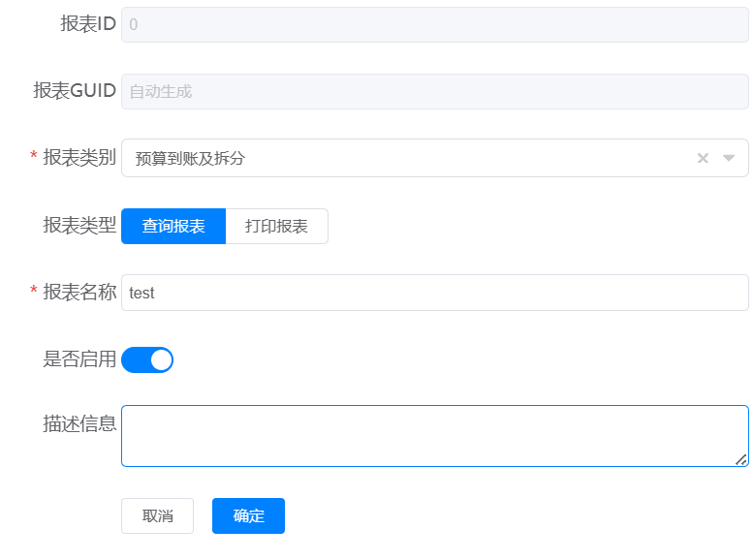Screen dimensions: 753x560
Task: Click the 取消 cancel button
Action: 158,515
